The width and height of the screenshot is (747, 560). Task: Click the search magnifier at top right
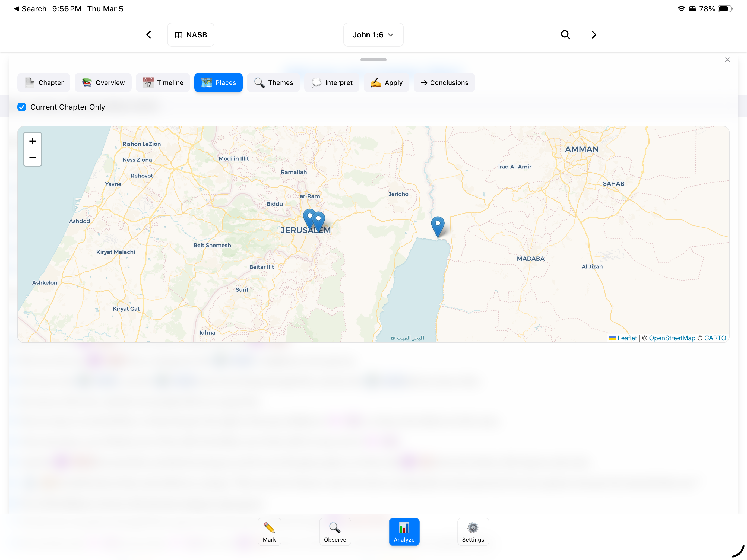tap(565, 34)
